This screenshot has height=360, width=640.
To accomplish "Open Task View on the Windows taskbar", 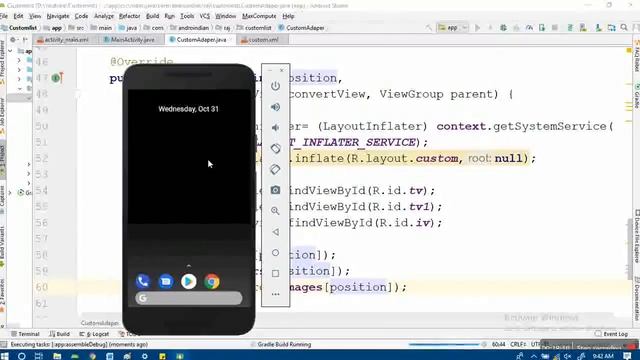I will click(39, 356).
